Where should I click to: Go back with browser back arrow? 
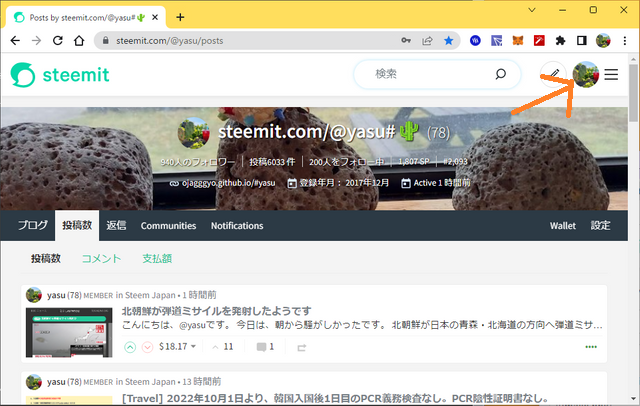[x=15, y=40]
